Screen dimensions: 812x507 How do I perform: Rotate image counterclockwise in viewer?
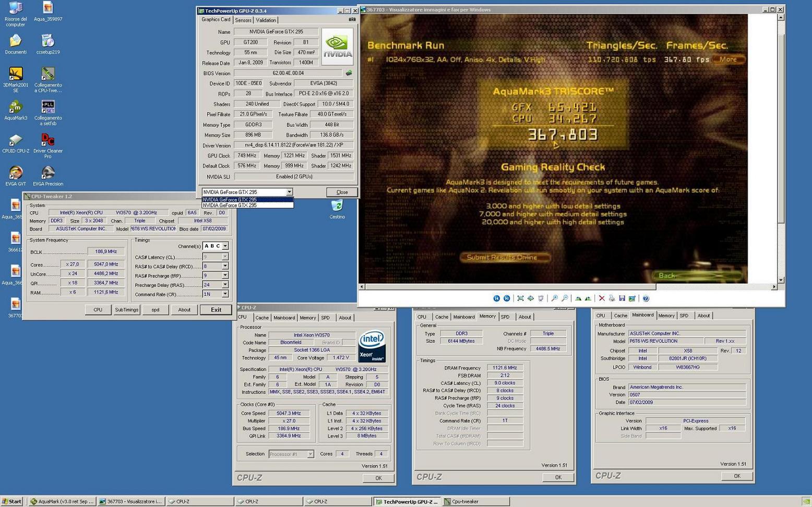[x=588, y=298]
